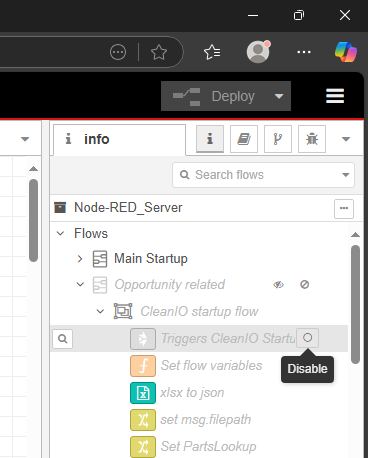
Task: Select the Triggers CleanIO Startup node row
Action: 199,339
